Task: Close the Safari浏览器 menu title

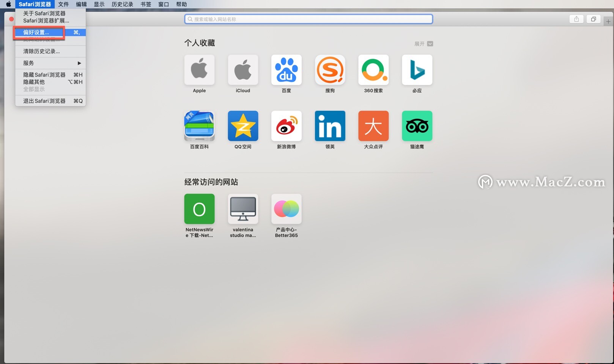Action: (x=35, y=4)
